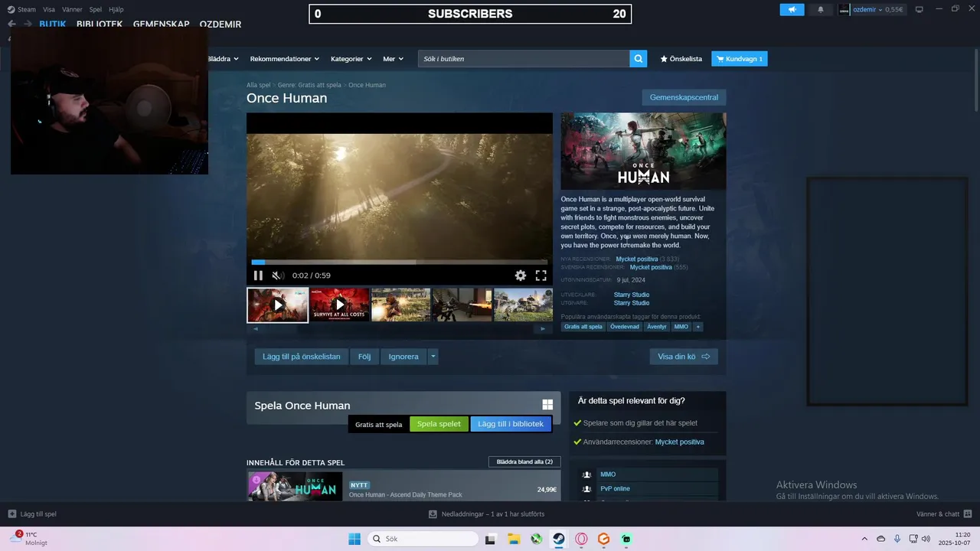Viewport: 980px width, 551px height.
Task: Click the plus button to add tags
Action: (697, 327)
